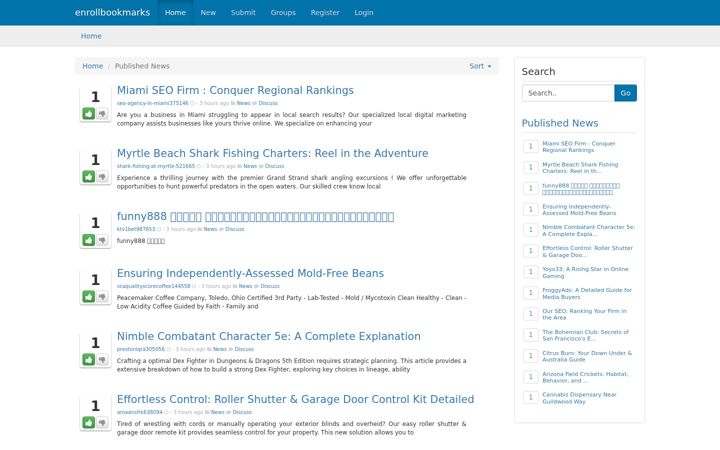Open Nimble Combatant Character 5e headline
Screen dimensions: 720x450
pyautogui.click(x=269, y=336)
